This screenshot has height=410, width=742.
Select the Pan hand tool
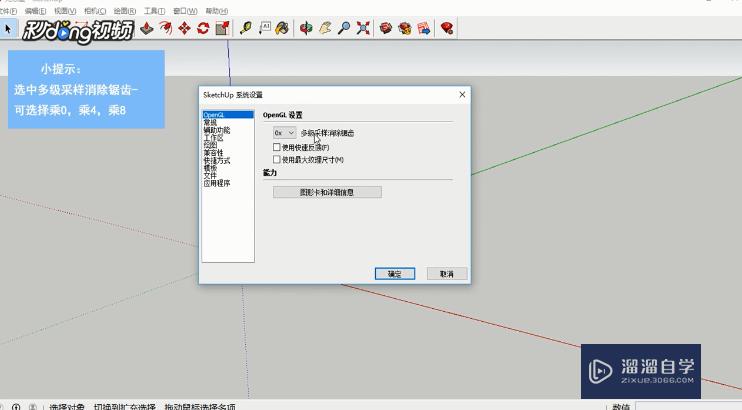click(325, 28)
